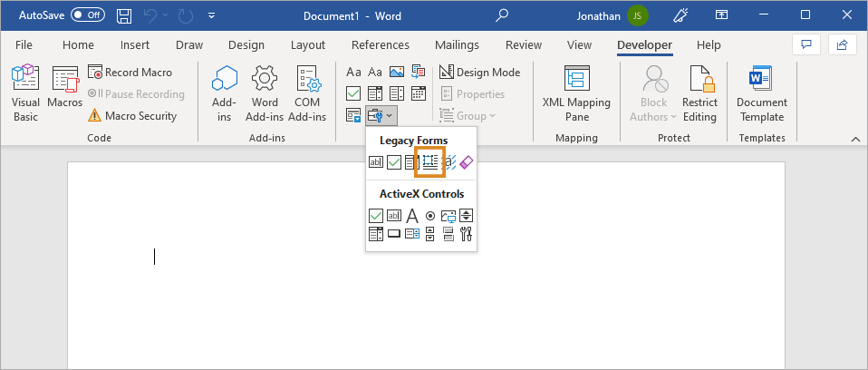This screenshot has height=370, width=868.
Task: Insert legacy Text Form Field
Action: [376, 162]
